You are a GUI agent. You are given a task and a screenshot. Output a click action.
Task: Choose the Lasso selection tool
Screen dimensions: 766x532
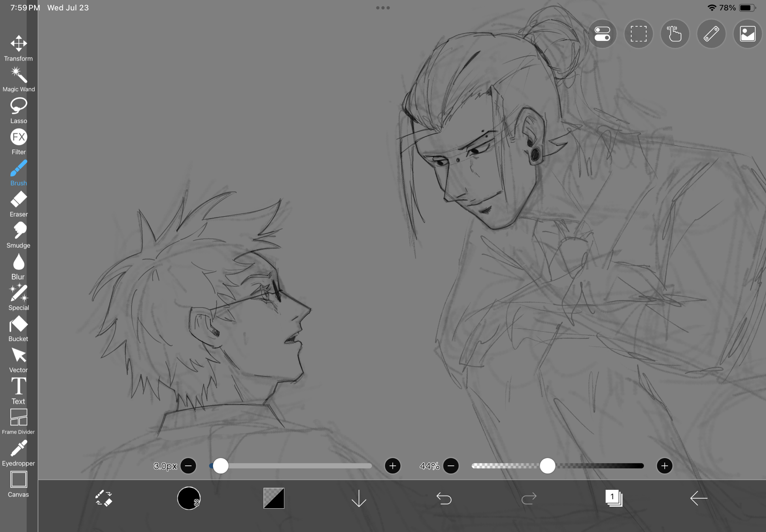coord(18,110)
